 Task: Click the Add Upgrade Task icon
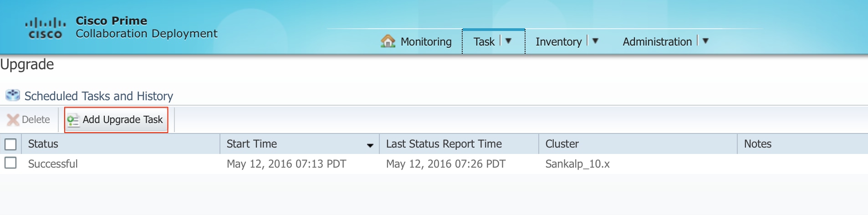point(73,120)
